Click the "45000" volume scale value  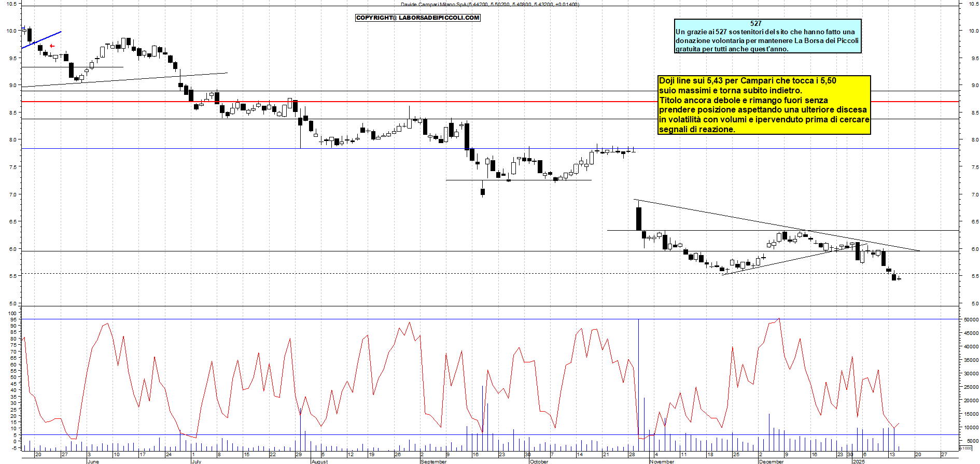coord(971,333)
